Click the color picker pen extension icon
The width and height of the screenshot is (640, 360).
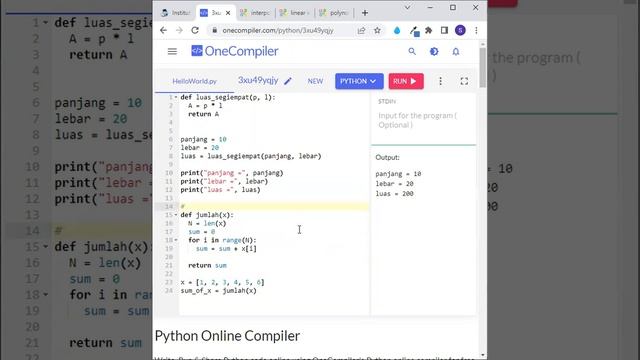tap(414, 31)
